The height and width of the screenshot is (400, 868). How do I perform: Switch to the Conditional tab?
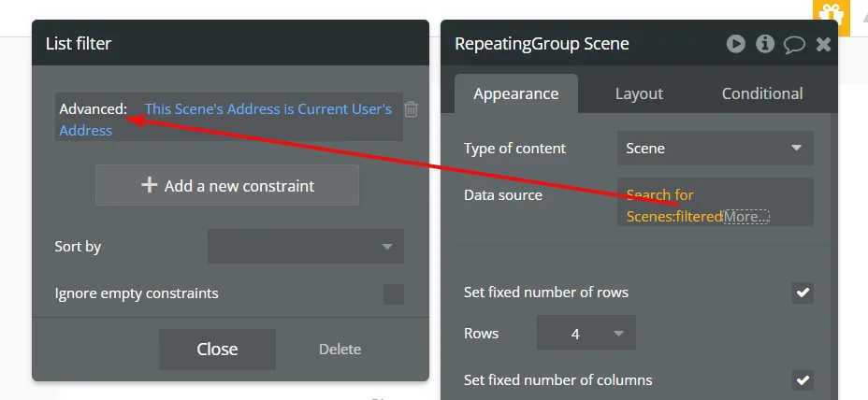click(761, 94)
